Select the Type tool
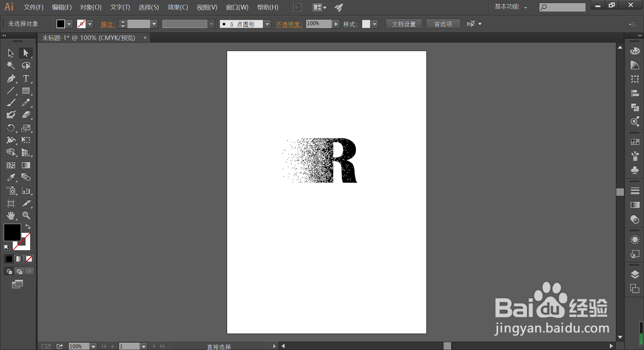This screenshot has height=350, width=644. coord(26,79)
